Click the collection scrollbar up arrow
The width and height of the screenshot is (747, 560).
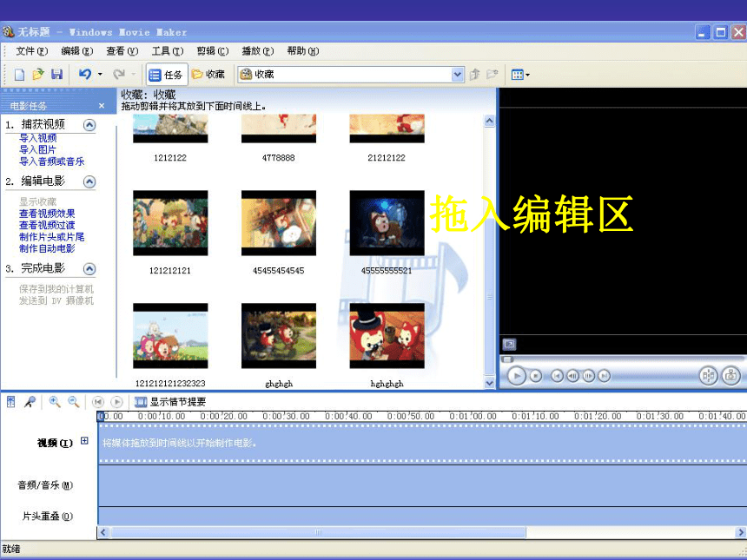coord(489,121)
